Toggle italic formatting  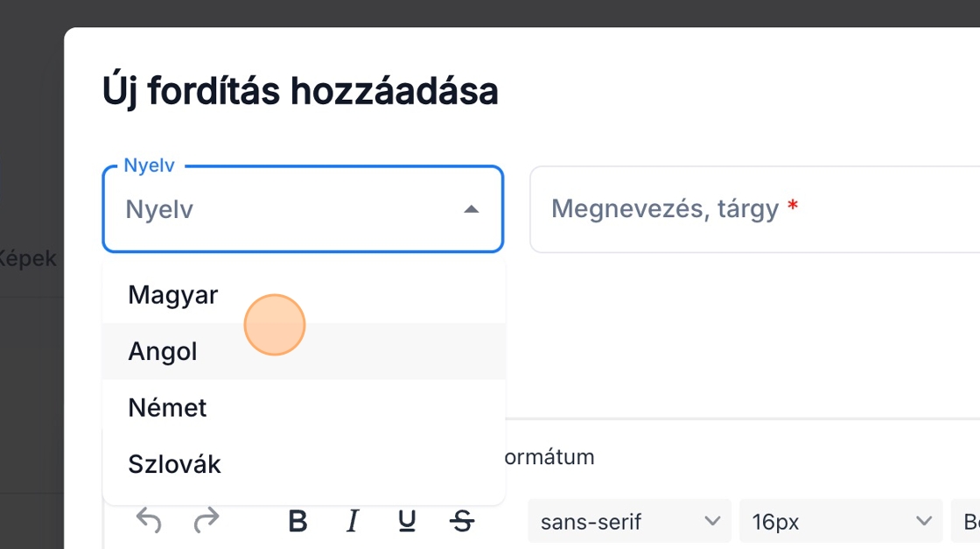tap(353, 522)
